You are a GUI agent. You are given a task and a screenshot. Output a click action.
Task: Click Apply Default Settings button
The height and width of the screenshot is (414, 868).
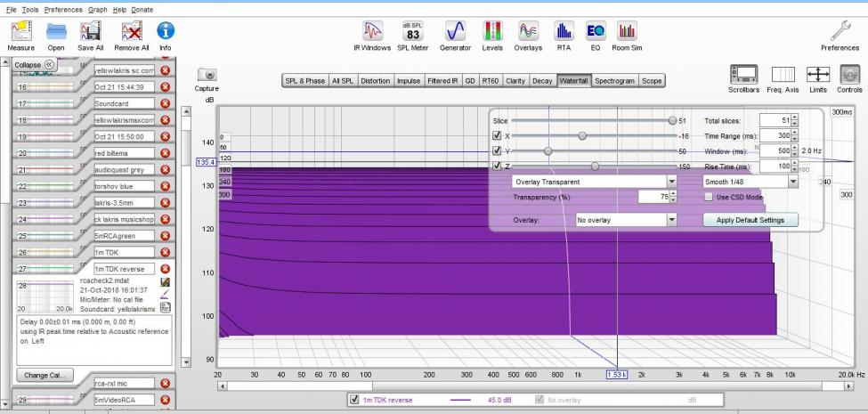point(750,218)
